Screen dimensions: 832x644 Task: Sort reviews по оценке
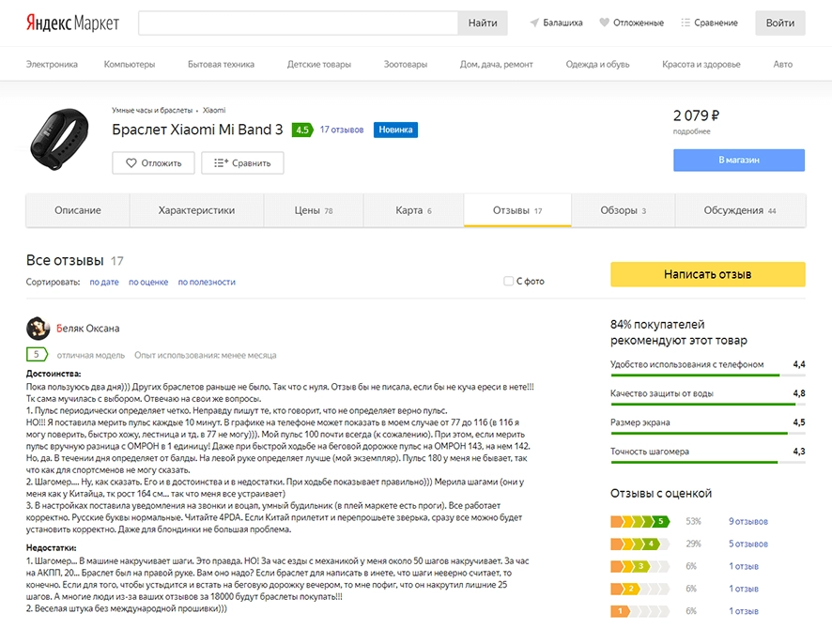[148, 283]
